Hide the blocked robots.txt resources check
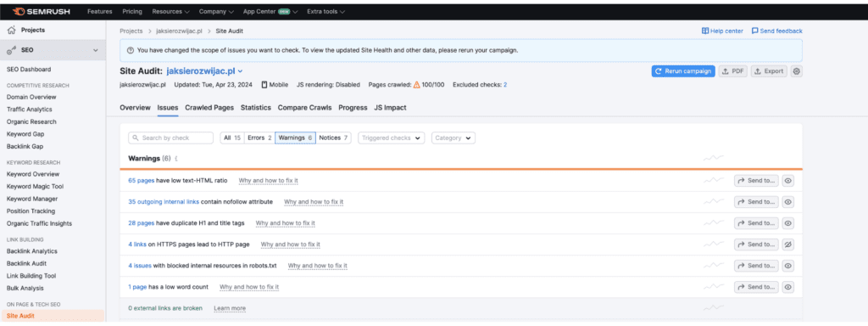The width and height of the screenshot is (868, 326). (x=787, y=266)
